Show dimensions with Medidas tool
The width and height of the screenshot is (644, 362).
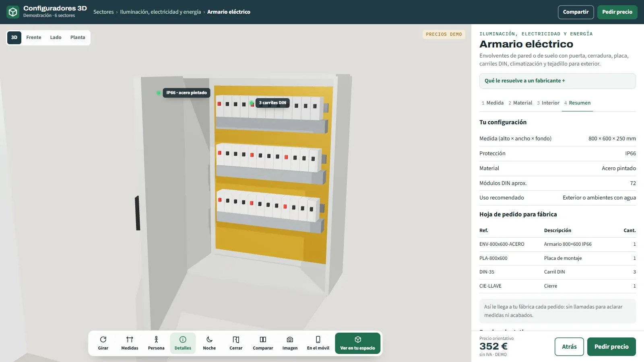point(130,343)
